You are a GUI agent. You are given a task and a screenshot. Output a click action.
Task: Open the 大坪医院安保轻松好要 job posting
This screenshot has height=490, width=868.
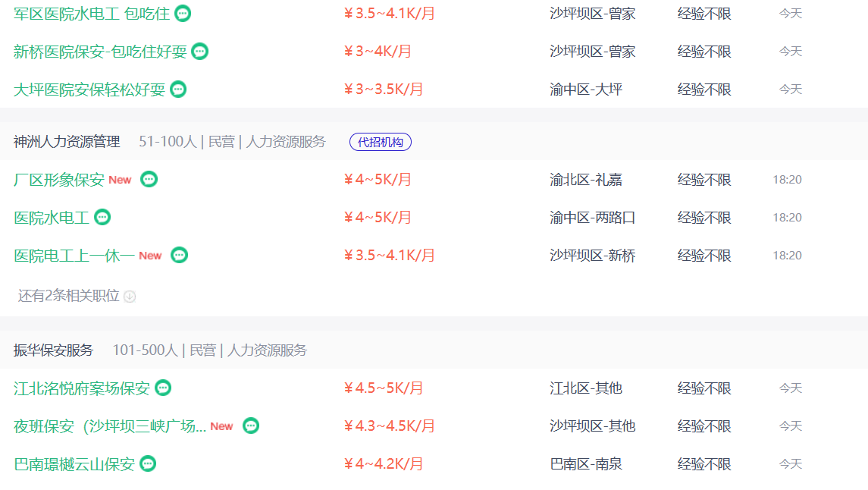click(89, 90)
